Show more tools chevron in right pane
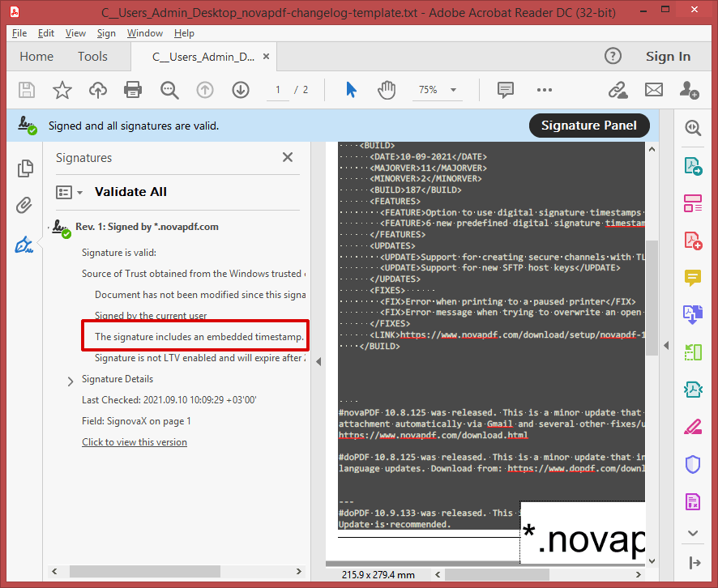This screenshot has width=718, height=588. pyautogui.click(x=693, y=533)
